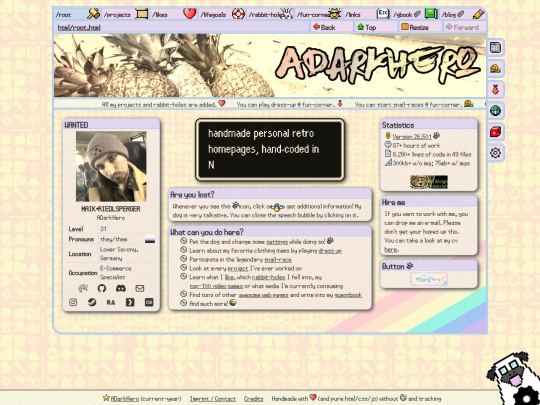Click the last dark square profile icon

click(149, 302)
